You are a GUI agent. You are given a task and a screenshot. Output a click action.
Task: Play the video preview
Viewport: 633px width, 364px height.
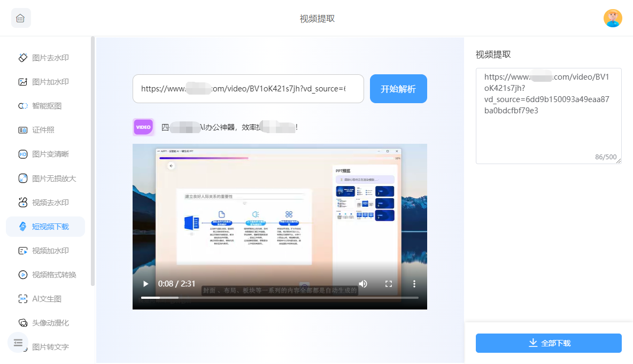point(145,284)
